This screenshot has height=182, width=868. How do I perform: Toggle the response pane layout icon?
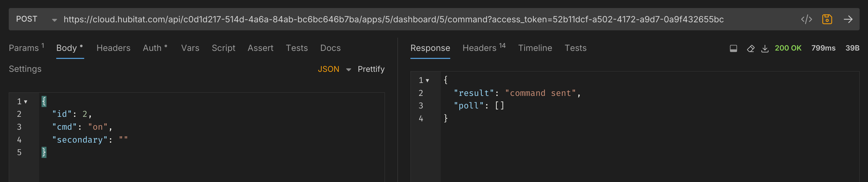(733, 48)
